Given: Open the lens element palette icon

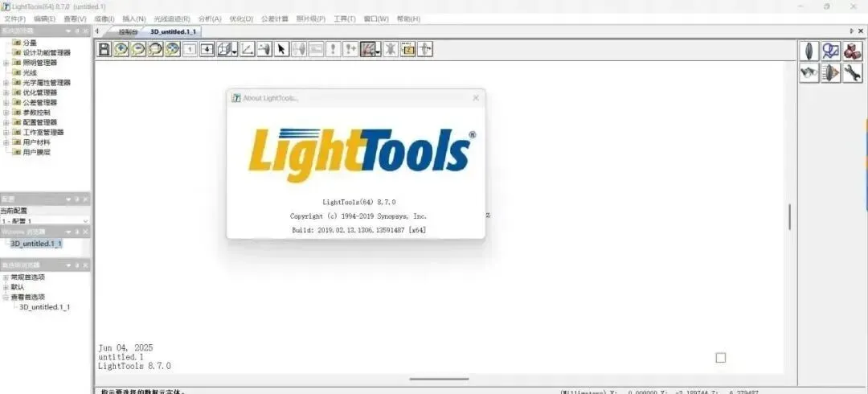Looking at the screenshot, I should pyautogui.click(x=809, y=51).
